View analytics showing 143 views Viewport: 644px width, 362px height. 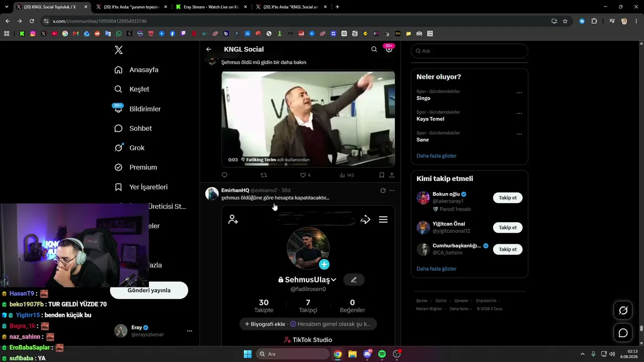click(x=347, y=175)
